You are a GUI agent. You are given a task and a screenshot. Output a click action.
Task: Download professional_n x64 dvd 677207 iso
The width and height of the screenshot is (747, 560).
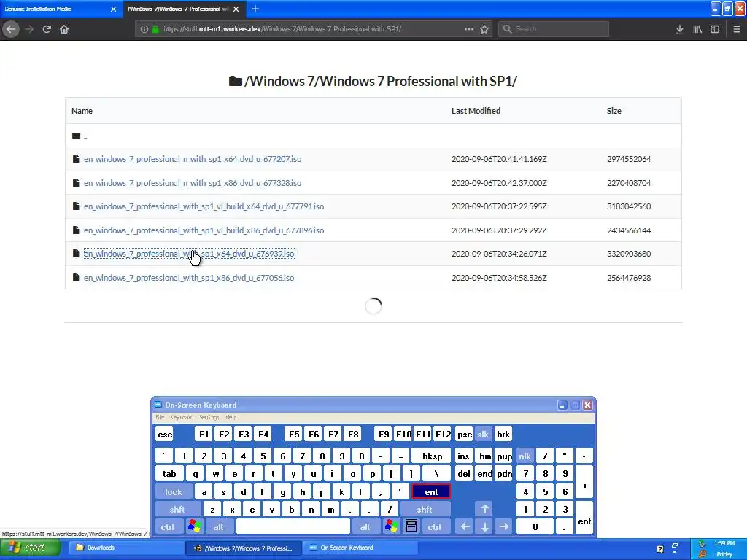click(193, 159)
